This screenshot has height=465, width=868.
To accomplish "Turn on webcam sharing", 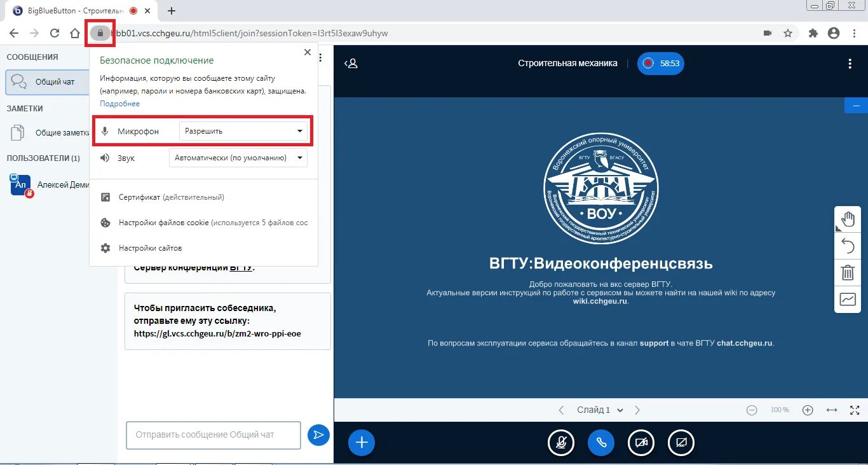I will 641,442.
